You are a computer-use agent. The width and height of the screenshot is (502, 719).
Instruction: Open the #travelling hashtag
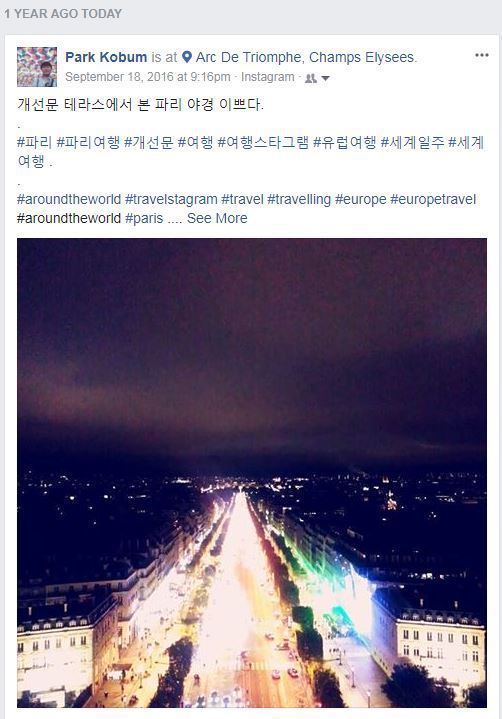pos(299,199)
